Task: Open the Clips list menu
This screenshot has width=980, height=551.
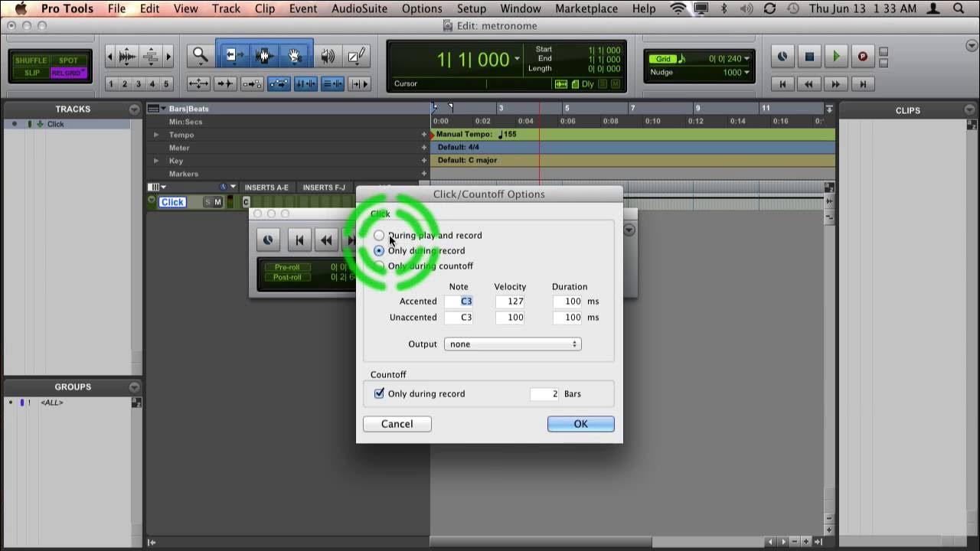Action: click(970, 110)
